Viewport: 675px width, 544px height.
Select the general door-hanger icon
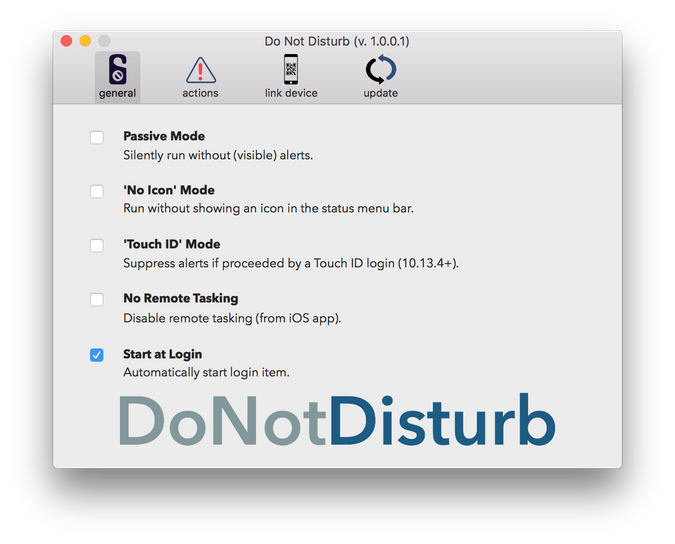(x=117, y=70)
